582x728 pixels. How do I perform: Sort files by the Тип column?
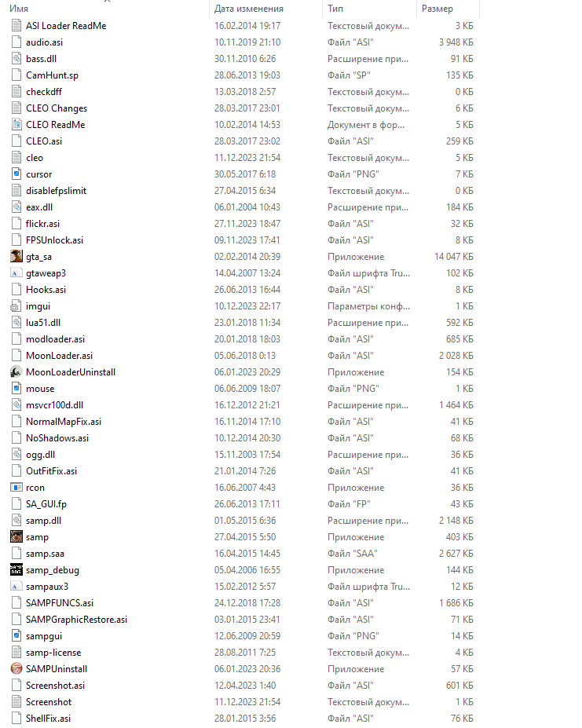[x=335, y=9]
